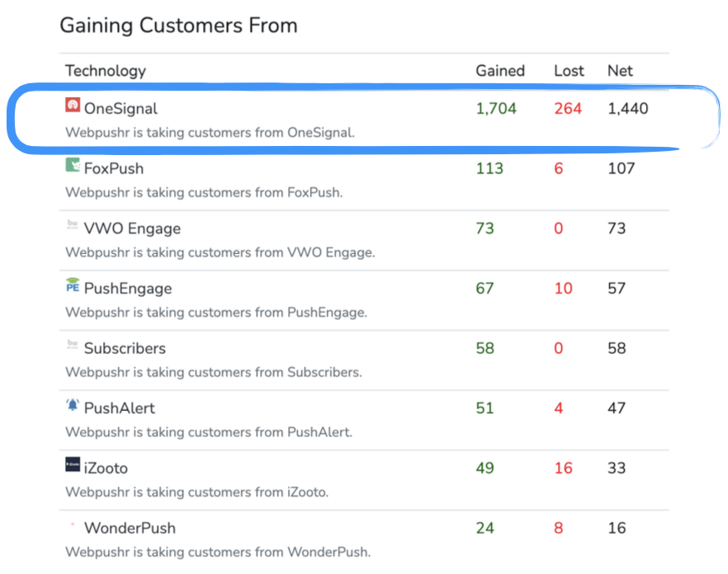This screenshot has width=728, height=574.
Task: Click the Gained column header
Action: [x=500, y=71]
